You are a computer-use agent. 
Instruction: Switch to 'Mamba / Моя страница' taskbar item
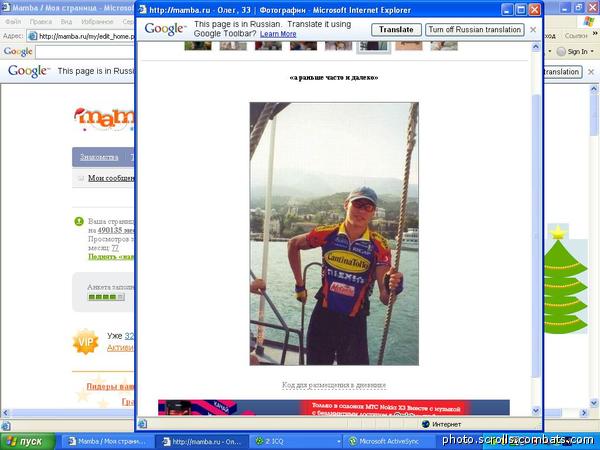point(108,442)
